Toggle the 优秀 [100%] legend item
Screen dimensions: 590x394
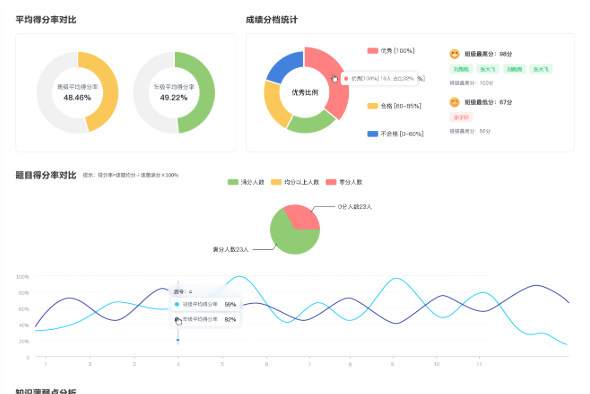391,51
